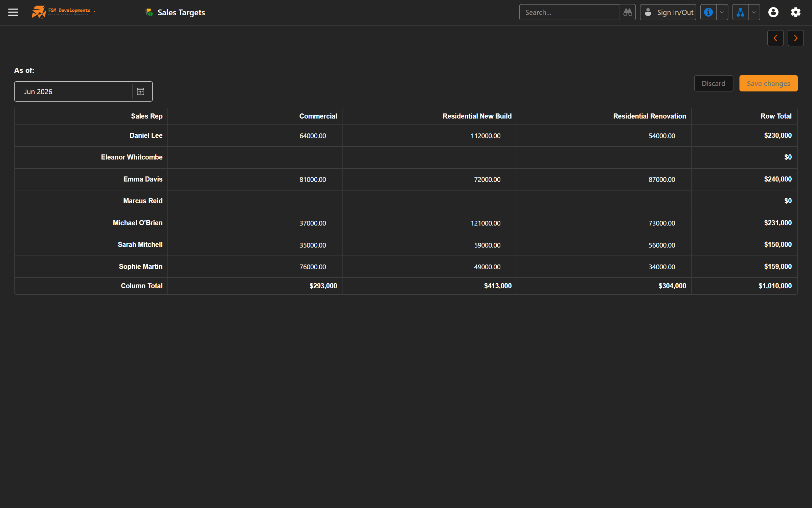Image resolution: width=812 pixels, height=508 pixels.
Task: Click the FSM Developments logo
Action: pyautogui.click(x=63, y=12)
